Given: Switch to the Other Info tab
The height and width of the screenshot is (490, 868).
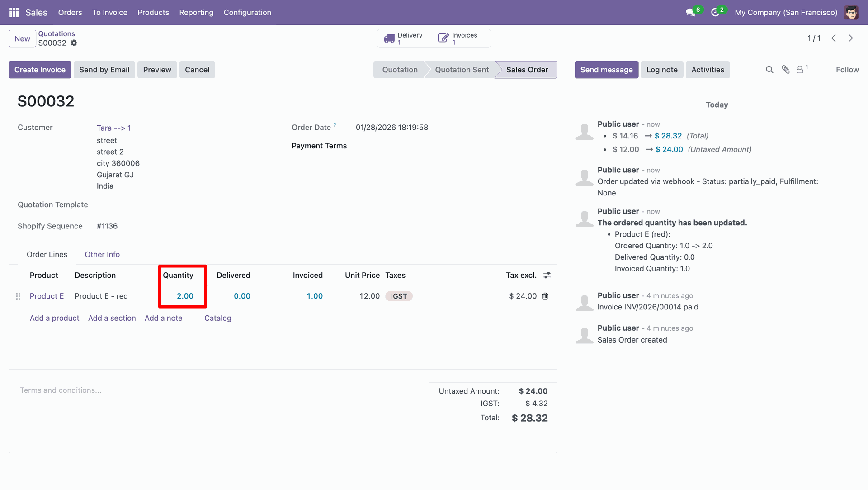Looking at the screenshot, I should tap(102, 254).
